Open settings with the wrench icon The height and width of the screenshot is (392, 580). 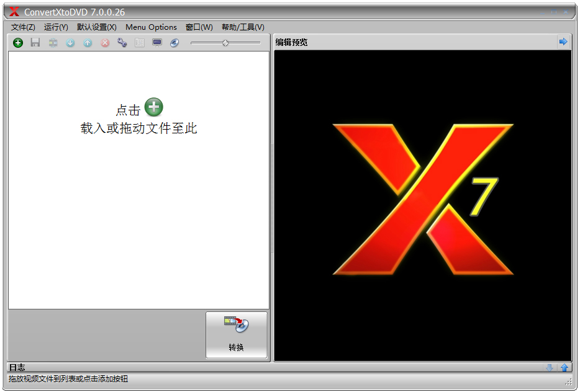coord(122,43)
